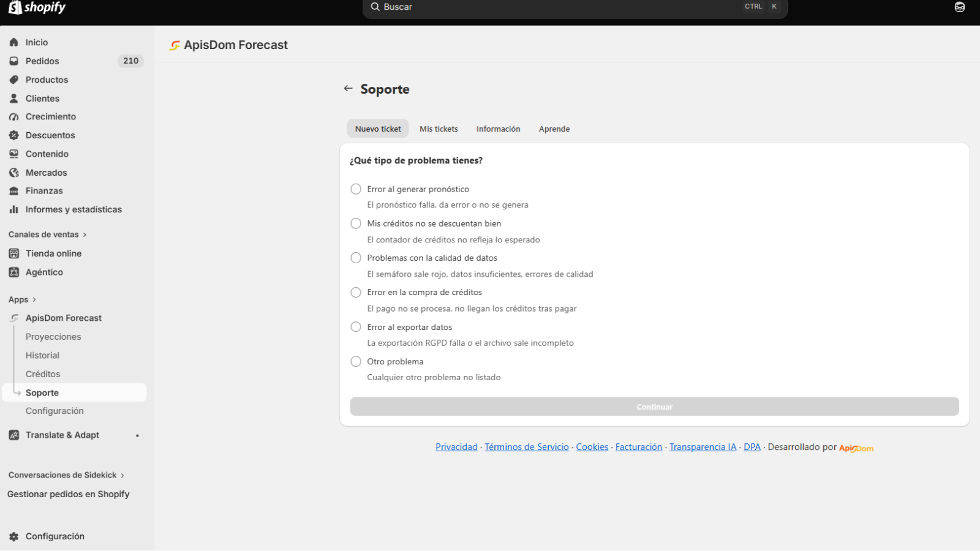Image resolution: width=980 pixels, height=551 pixels.
Task: Open Historial submenu item
Action: tap(42, 356)
